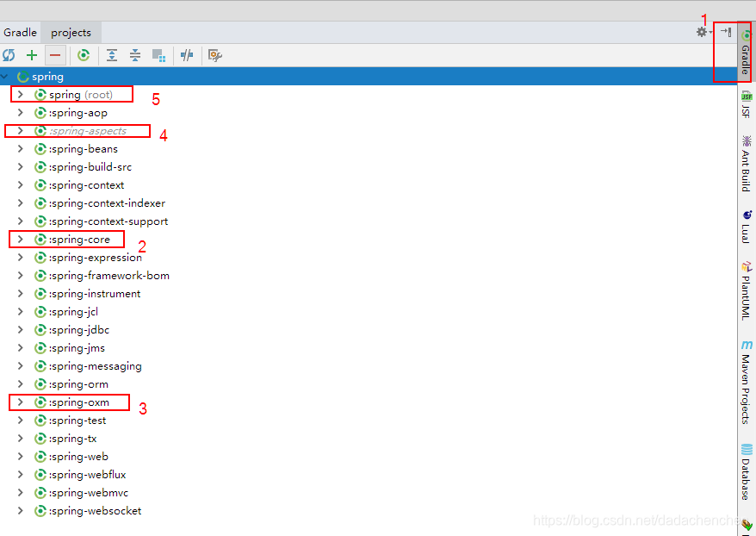Open the Database side tool tab
This screenshot has width=756, height=536.
[x=747, y=472]
